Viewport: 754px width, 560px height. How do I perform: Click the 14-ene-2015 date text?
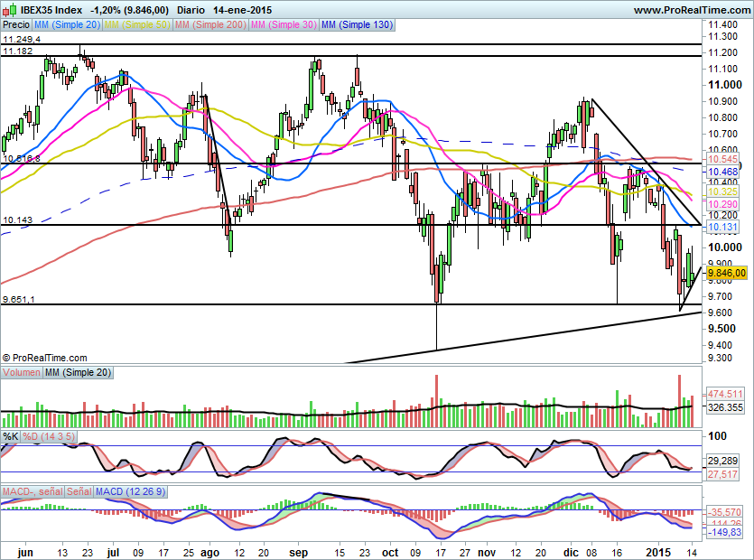click(x=242, y=10)
